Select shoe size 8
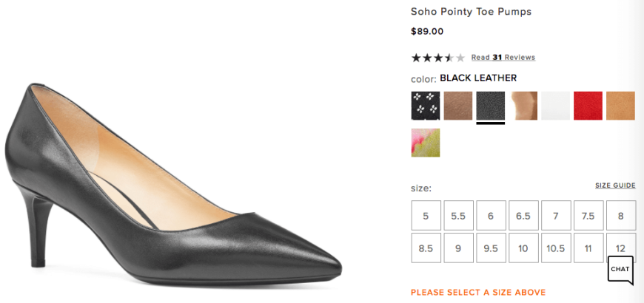This screenshot has width=644, height=303. [x=620, y=215]
